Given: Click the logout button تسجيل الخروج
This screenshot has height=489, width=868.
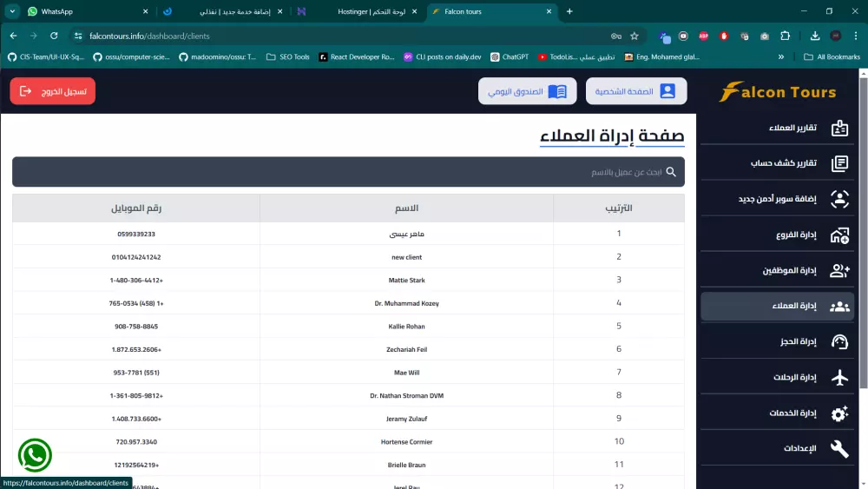Looking at the screenshot, I should point(53,91).
